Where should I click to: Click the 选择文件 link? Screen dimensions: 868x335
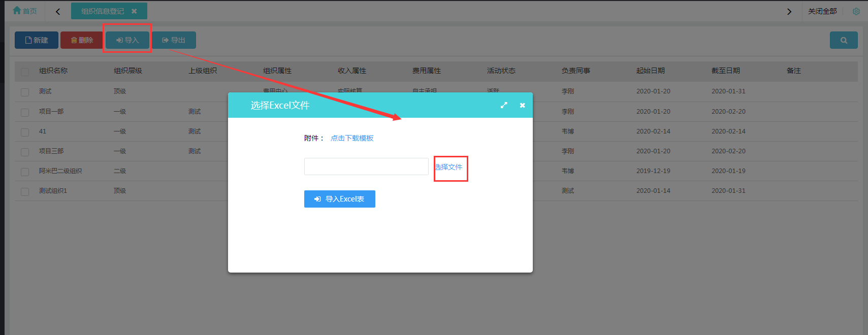449,167
